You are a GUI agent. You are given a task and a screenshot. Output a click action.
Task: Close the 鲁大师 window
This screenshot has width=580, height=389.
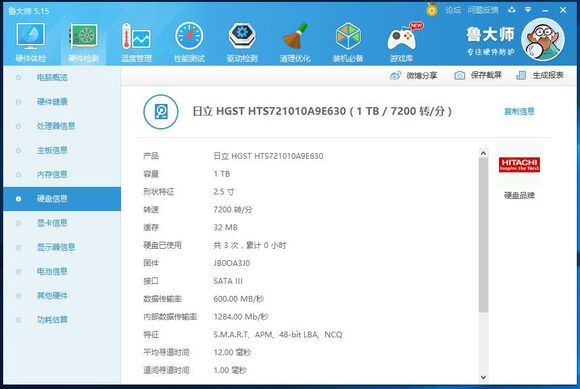pyautogui.click(x=563, y=10)
